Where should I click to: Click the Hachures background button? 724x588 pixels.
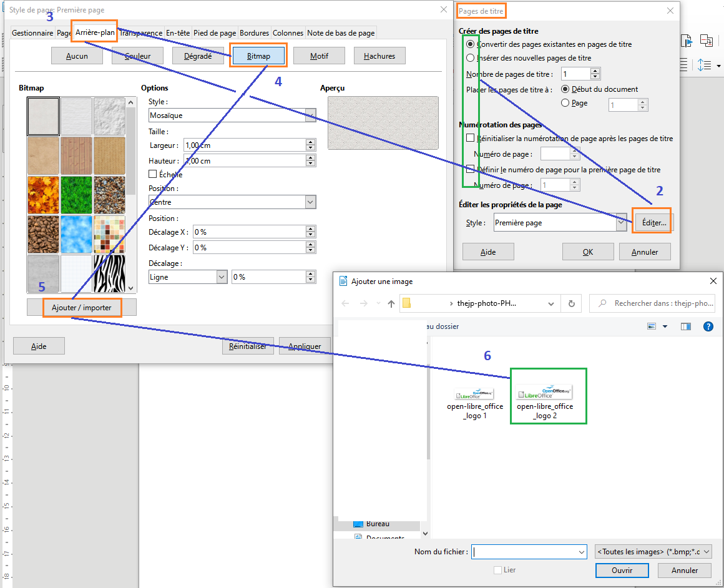coord(379,56)
